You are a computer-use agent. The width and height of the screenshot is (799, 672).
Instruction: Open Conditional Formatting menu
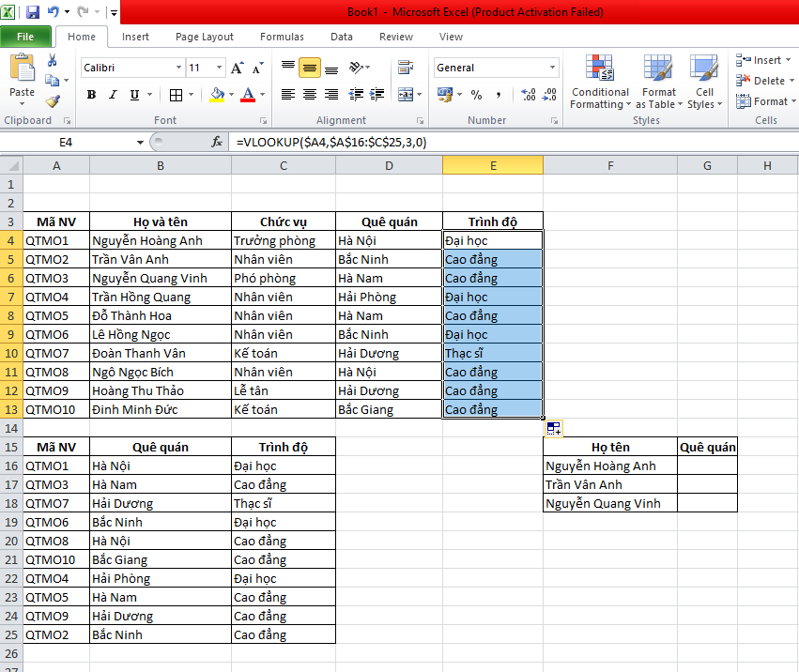pos(600,82)
